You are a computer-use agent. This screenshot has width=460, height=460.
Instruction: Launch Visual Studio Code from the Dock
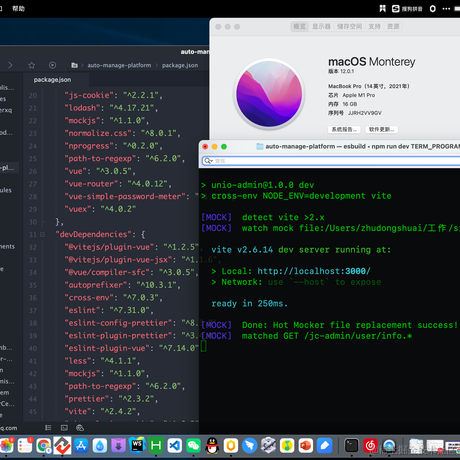point(174,446)
